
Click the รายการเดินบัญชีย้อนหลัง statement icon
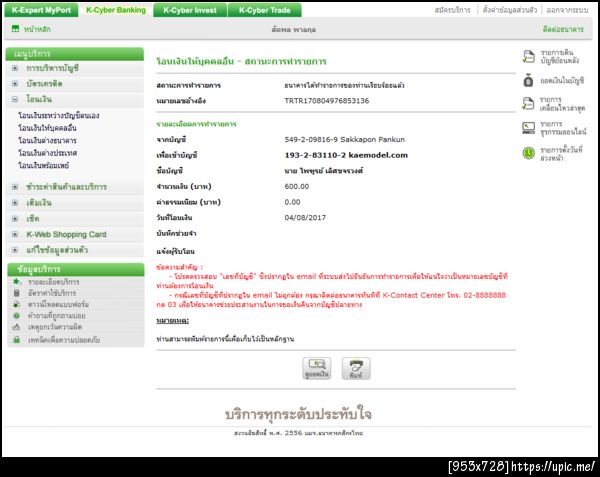point(529,57)
